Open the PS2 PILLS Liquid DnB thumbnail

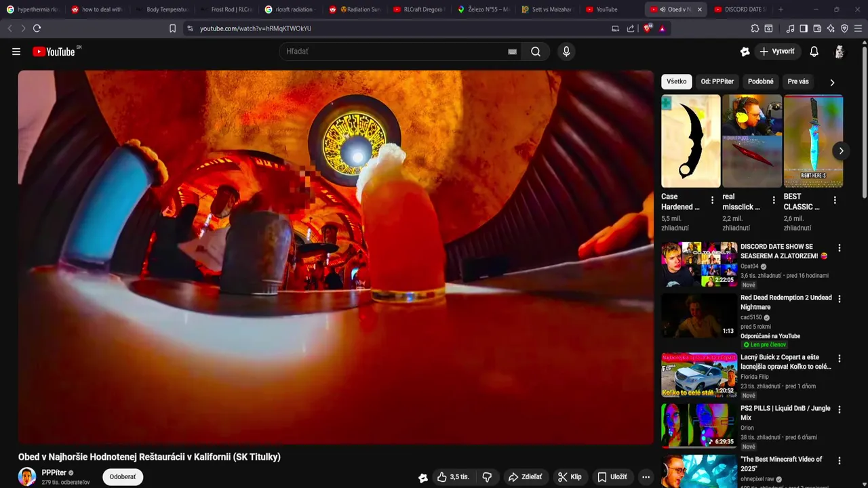[699, 426]
